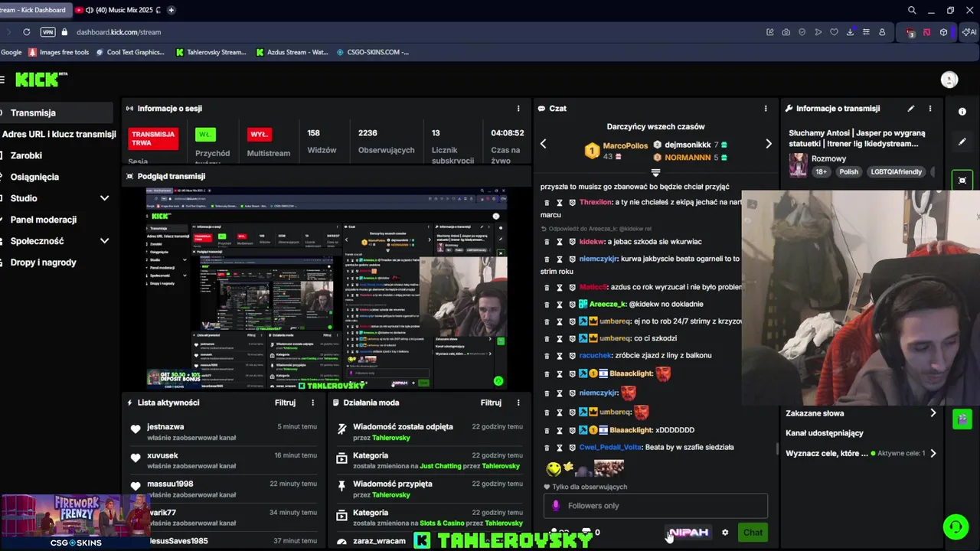Click the green-outlined preview icon in right sidebar
980x551 pixels.
tap(962, 181)
